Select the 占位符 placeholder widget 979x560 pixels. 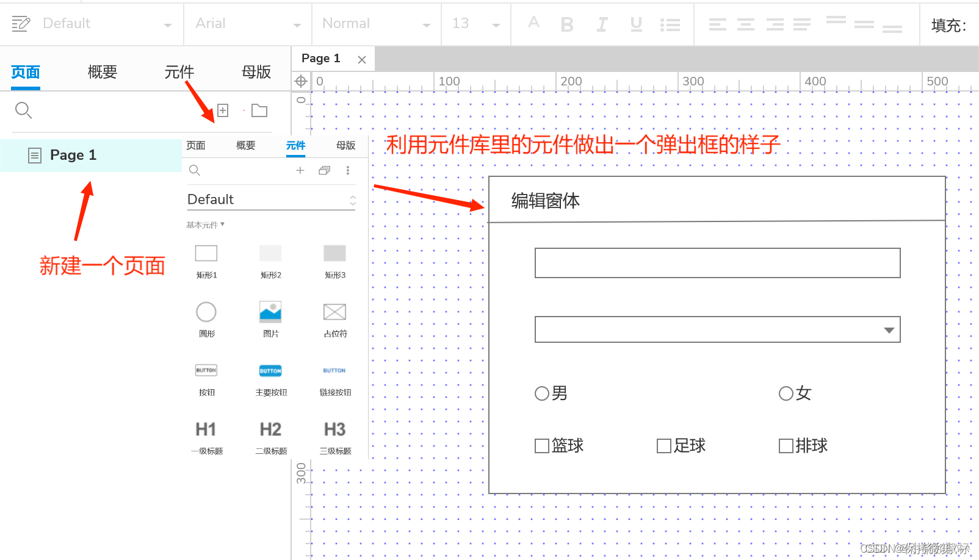(334, 320)
